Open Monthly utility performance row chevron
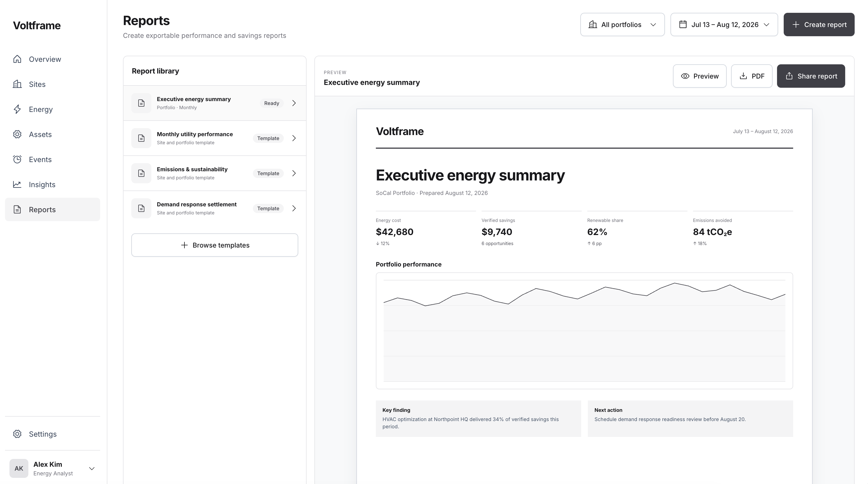868x484 pixels. [x=294, y=138]
